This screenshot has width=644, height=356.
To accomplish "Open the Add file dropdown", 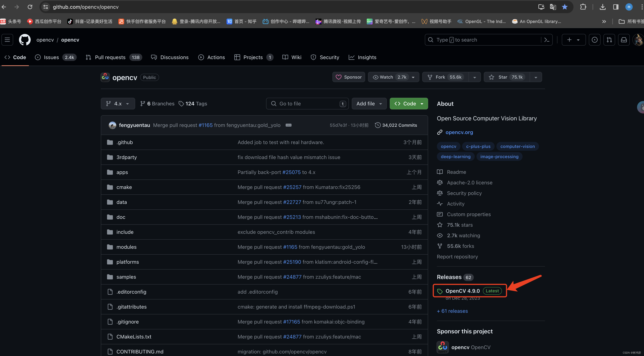I will tap(369, 104).
